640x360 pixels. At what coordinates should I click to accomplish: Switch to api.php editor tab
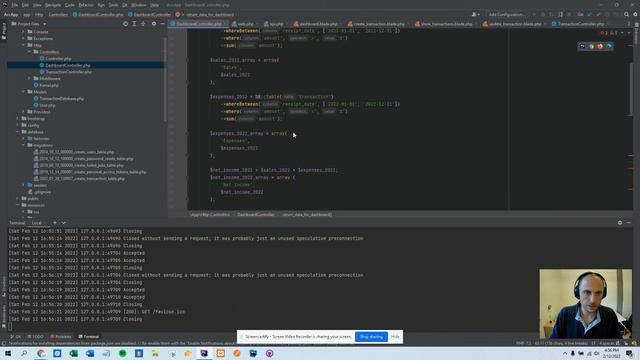[273, 24]
